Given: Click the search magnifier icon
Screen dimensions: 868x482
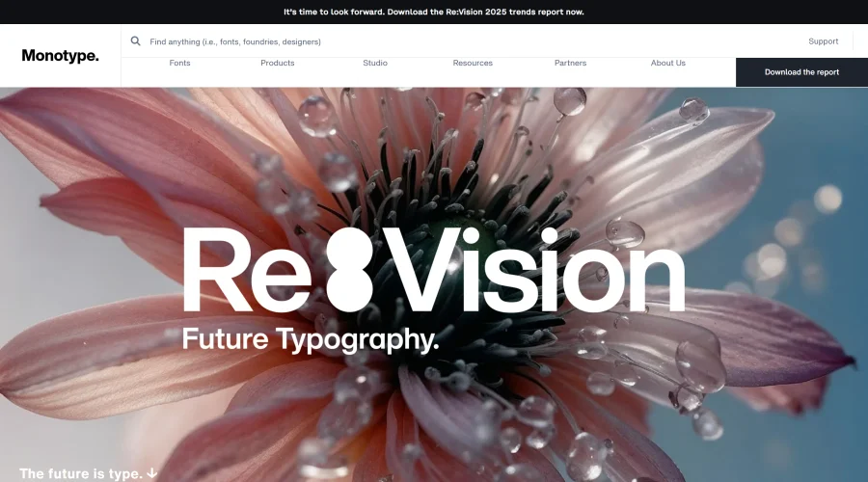Looking at the screenshot, I should coord(136,40).
